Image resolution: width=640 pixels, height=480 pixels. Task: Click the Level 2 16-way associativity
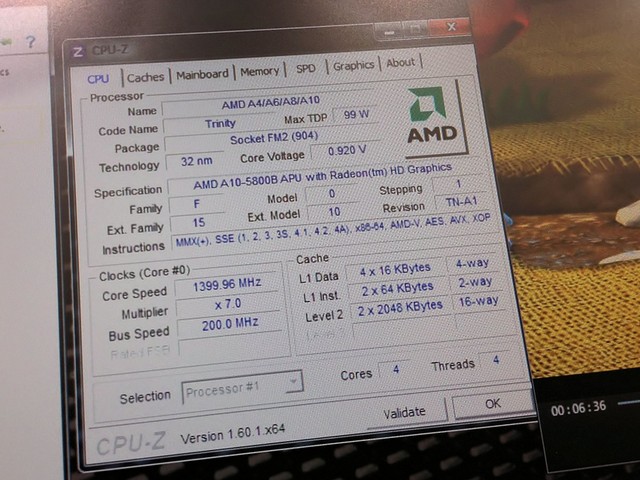click(x=478, y=301)
